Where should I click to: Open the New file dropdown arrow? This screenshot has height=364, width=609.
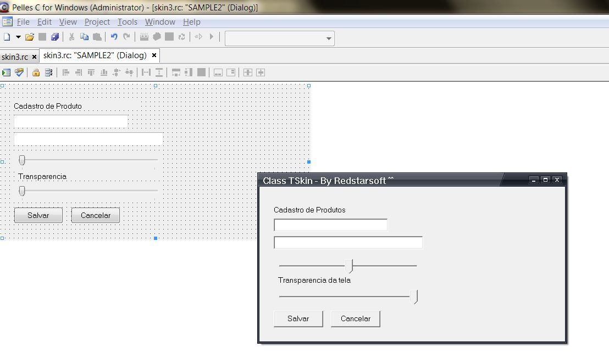click(18, 37)
